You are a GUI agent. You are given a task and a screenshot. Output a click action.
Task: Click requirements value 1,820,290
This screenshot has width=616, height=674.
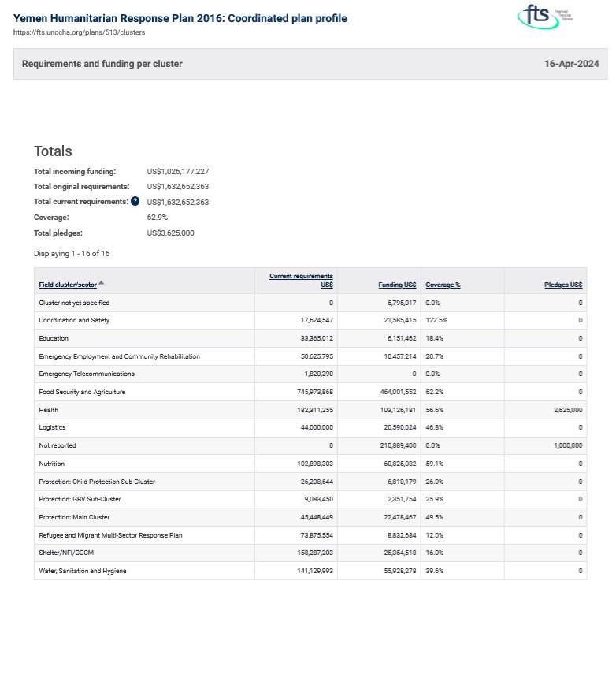319,374
